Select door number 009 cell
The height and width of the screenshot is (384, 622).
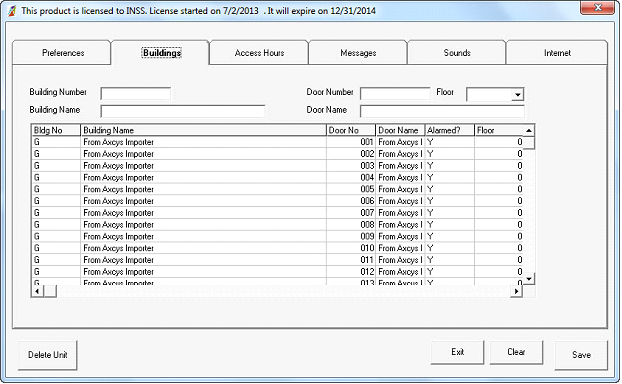pos(351,236)
